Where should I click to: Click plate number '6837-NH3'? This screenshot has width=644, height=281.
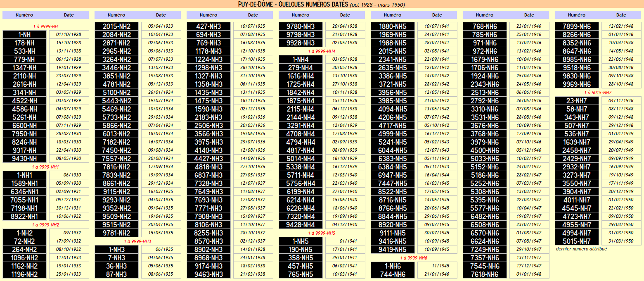click(208, 175)
